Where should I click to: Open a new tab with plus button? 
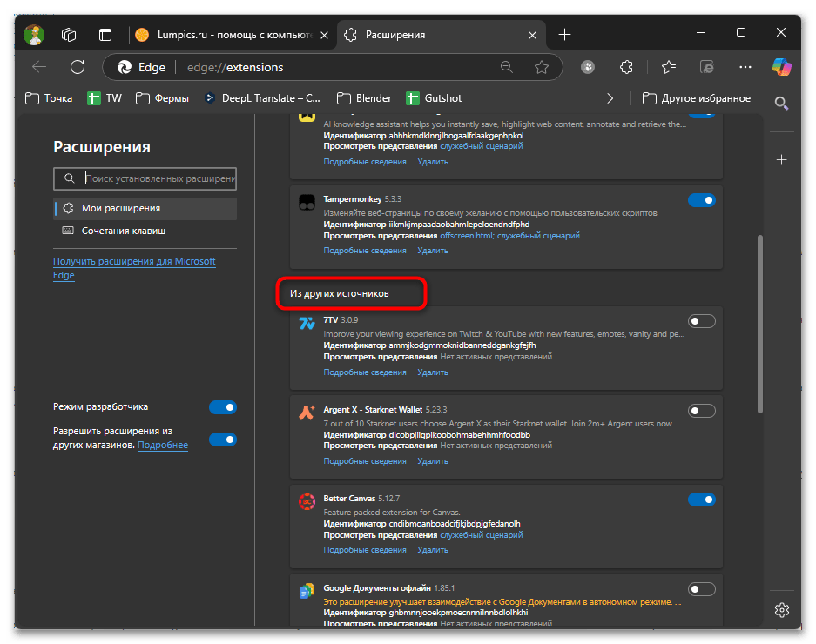point(564,35)
